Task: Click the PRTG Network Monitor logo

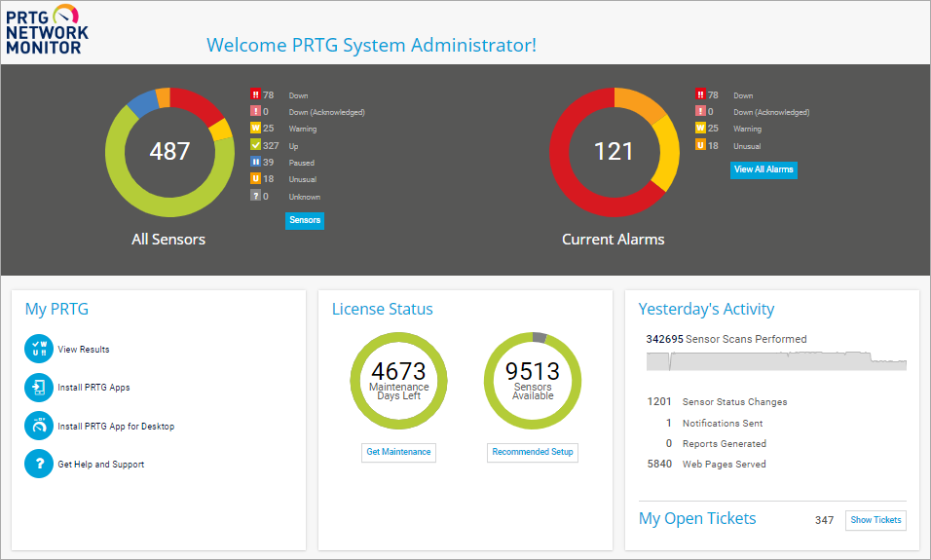Action: [x=47, y=28]
